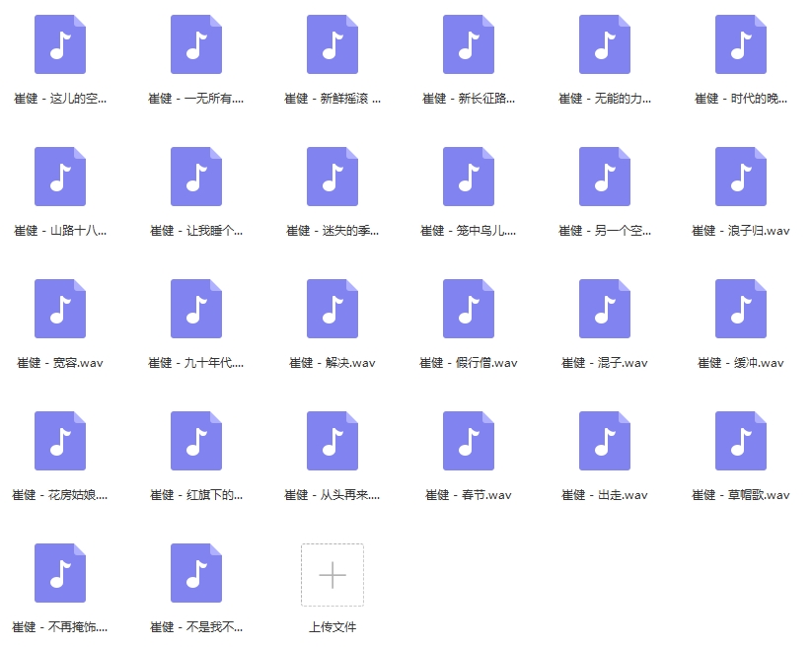This screenshot has height=647, width=812.
Task: Click the file name 崔健 - 让我睡个...
Action: click(x=196, y=231)
